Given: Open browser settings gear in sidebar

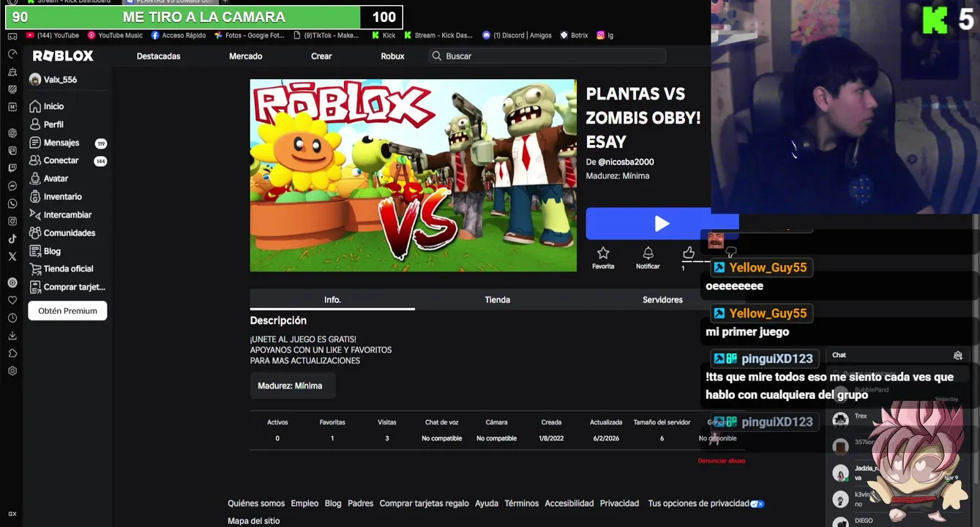Looking at the screenshot, I should 12,371.
